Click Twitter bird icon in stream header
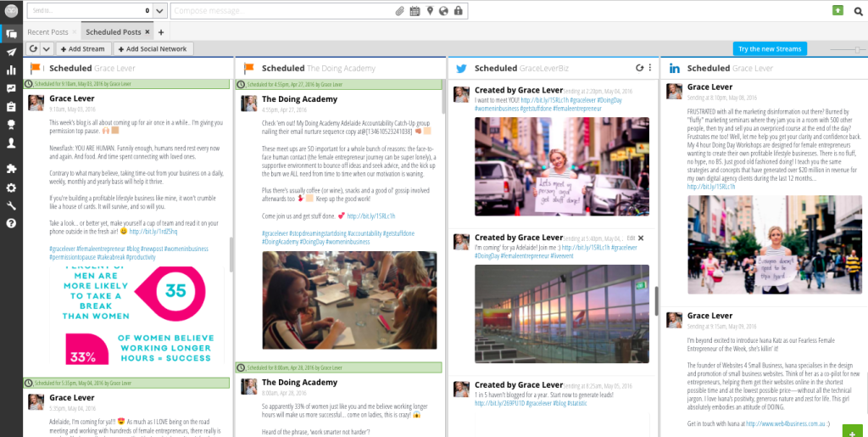Image resolution: width=868 pixels, height=437 pixels. click(461, 69)
